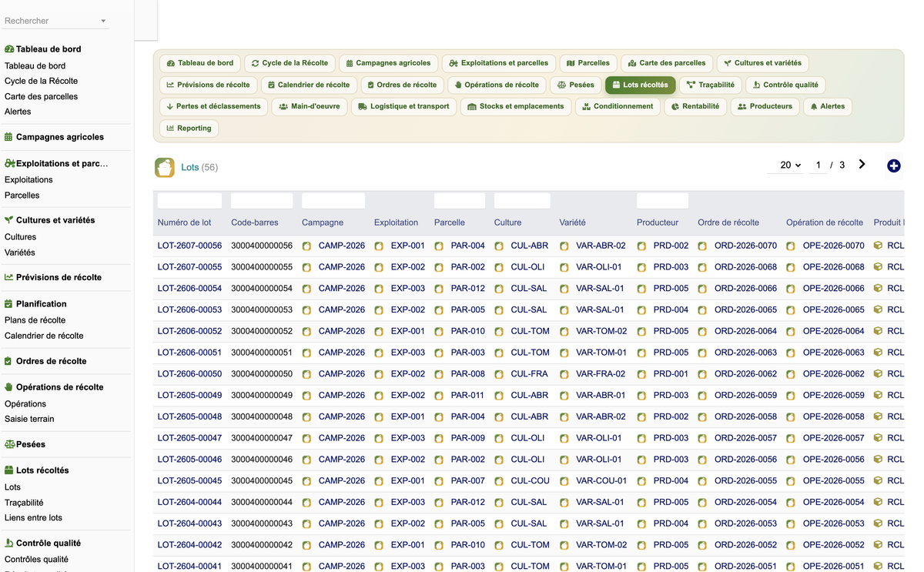Open Cultures et variétés tab
This screenshot has width=924, height=572.
point(762,63)
